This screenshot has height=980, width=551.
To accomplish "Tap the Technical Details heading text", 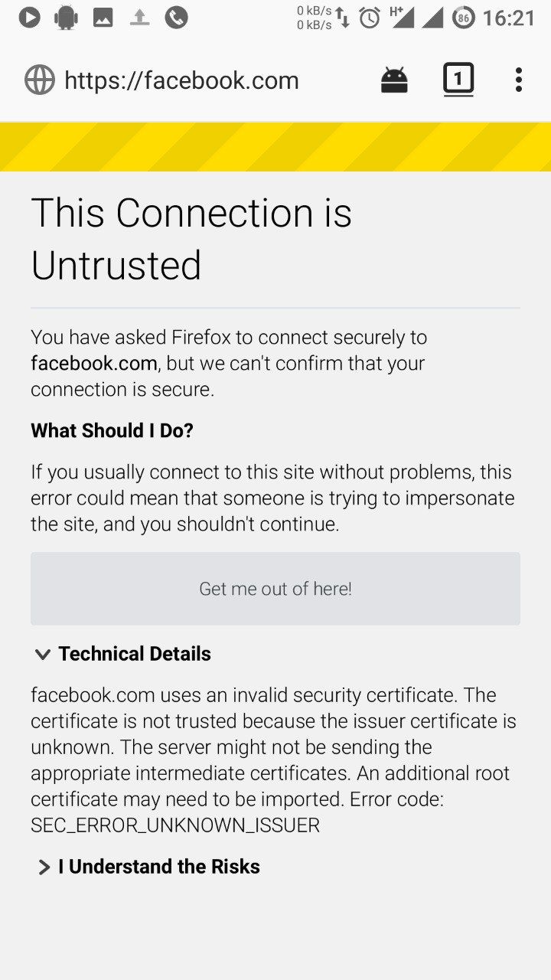I will [x=135, y=654].
